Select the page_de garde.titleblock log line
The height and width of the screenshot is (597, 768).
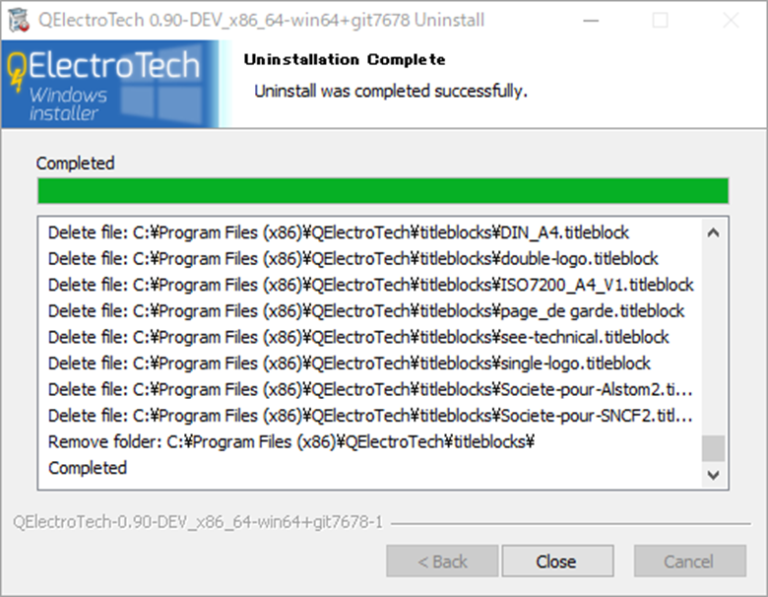[x=366, y=311]
